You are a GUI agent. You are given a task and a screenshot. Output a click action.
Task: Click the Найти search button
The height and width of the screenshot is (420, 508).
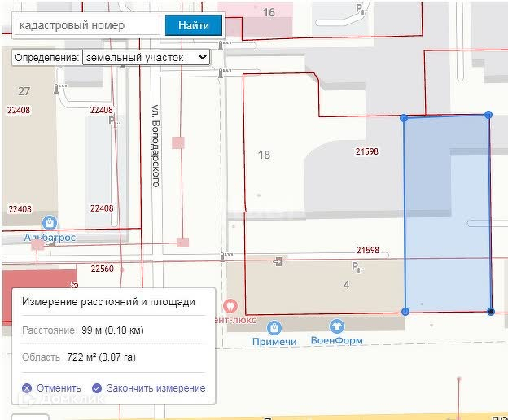(194, 25)
